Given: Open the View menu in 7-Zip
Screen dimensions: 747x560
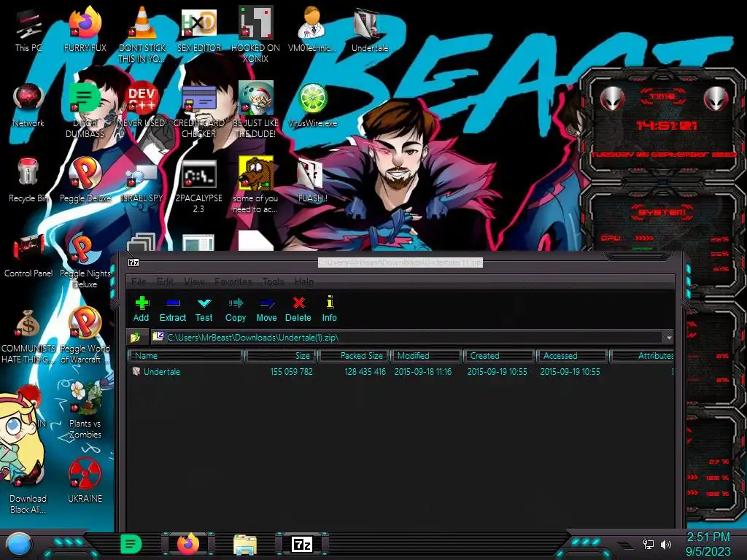Looking at the screenshot, I should pos(194,281).
